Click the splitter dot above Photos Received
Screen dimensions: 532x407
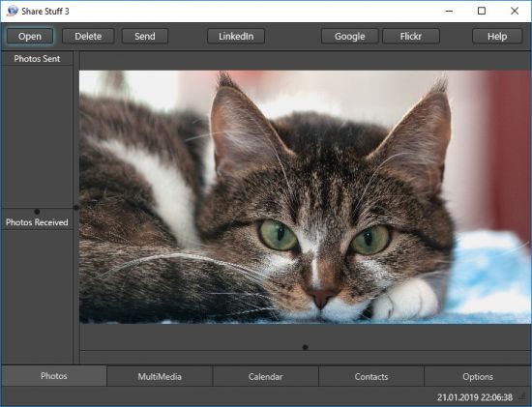click(x=37, y=212)
